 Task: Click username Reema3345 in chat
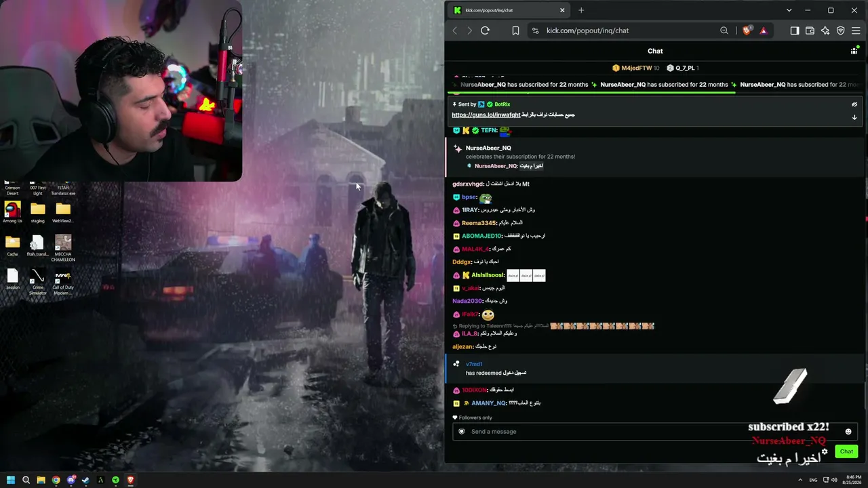(x=479, y=223)
